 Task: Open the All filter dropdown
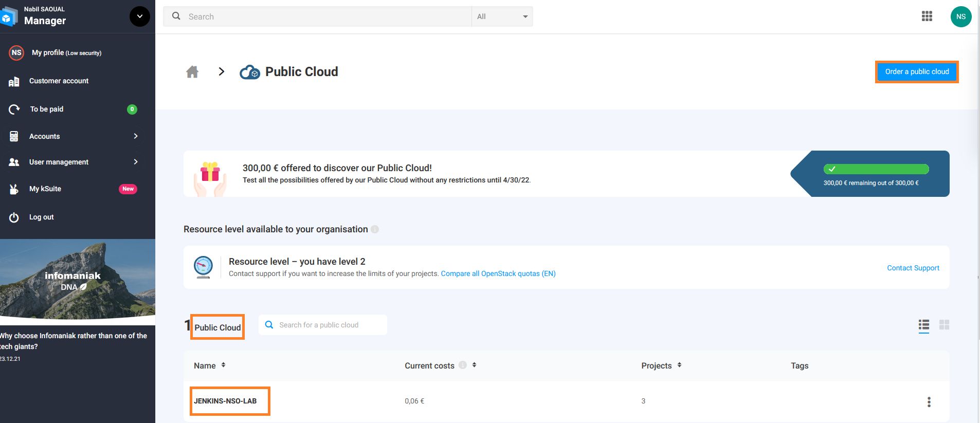(502, 16)
